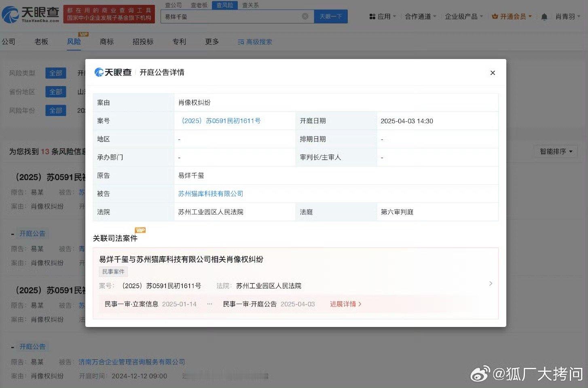Open user menu 肖青羽
The width and height of the screenshot is (588, 388).
568,17
